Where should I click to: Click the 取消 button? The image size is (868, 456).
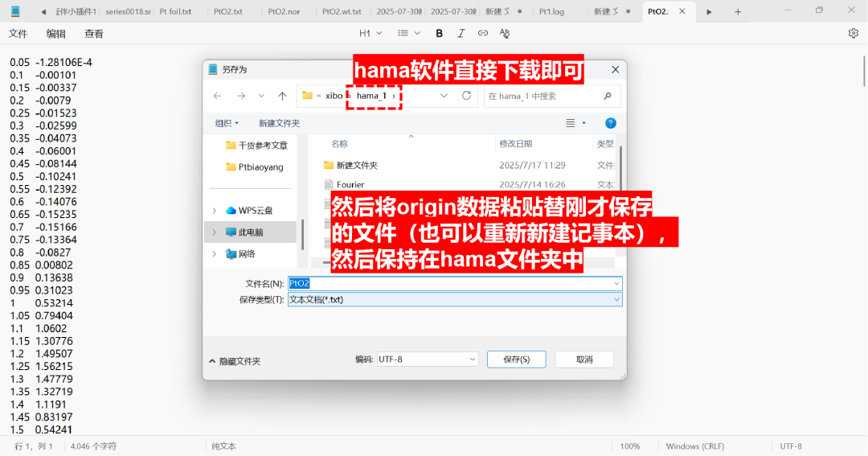click(x=584, y=359)
